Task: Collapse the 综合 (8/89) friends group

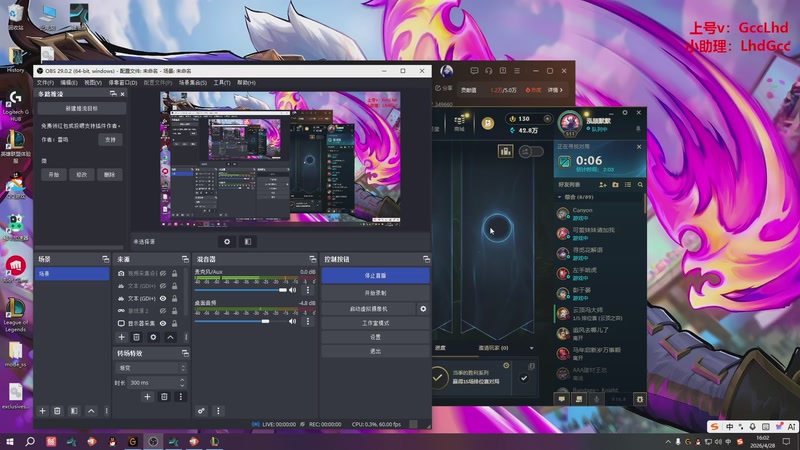Action: pyautogui.click(x=560, y=197)
